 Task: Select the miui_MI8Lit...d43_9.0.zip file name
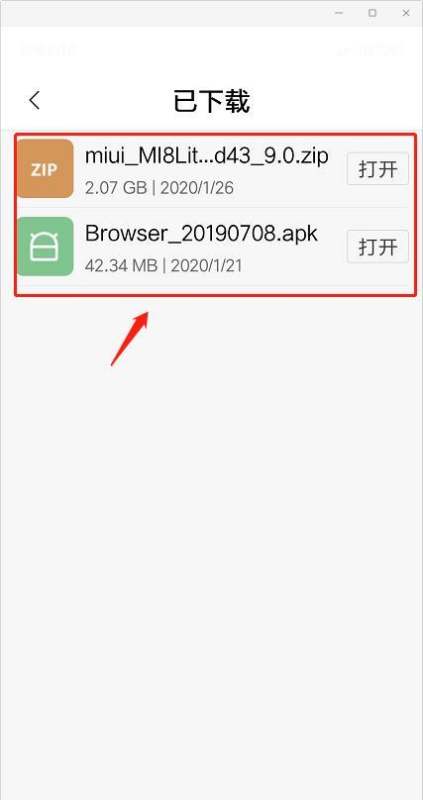207,156
